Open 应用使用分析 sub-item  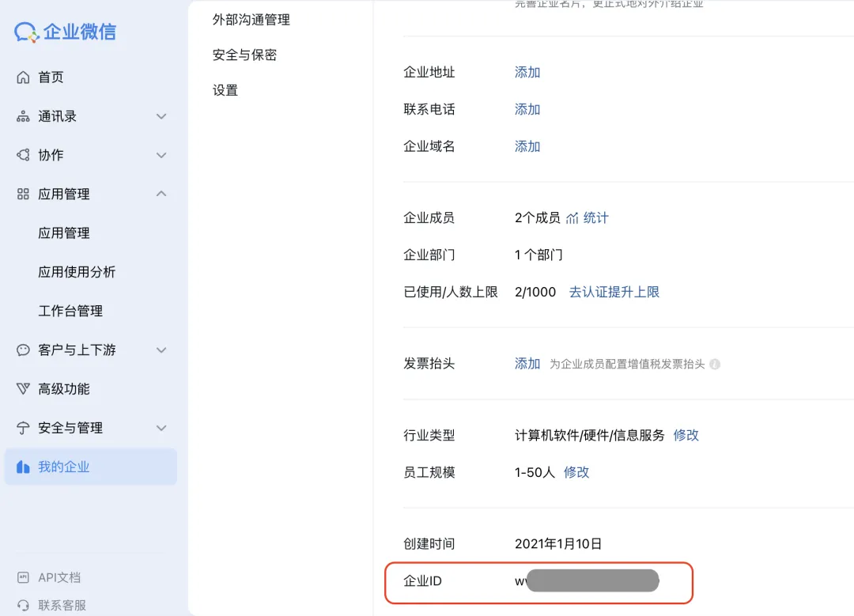coord(77,272)
